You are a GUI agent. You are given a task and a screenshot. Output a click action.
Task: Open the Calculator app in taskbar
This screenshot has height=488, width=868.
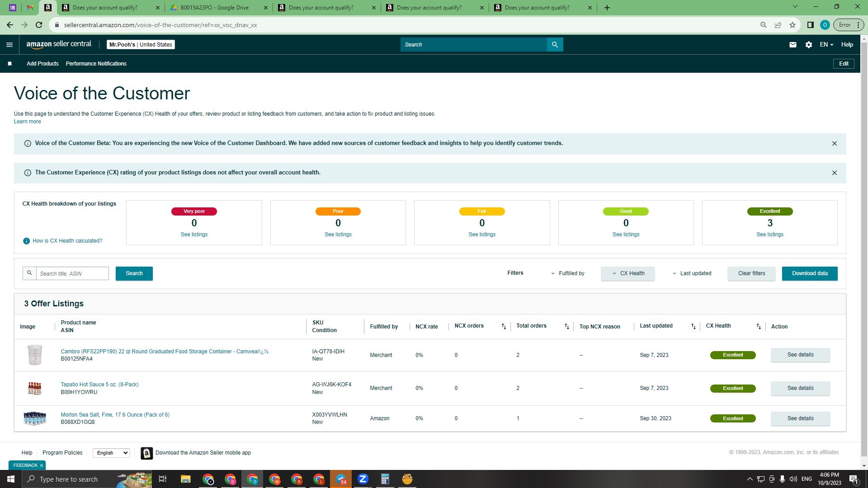pos(385,479)
